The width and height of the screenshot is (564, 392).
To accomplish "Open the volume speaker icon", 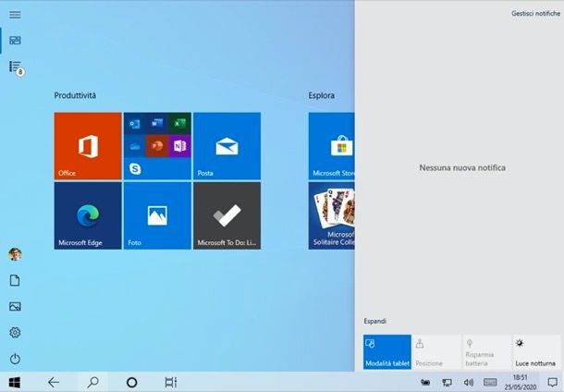I will pyautogui.click(x=468, y=382).
